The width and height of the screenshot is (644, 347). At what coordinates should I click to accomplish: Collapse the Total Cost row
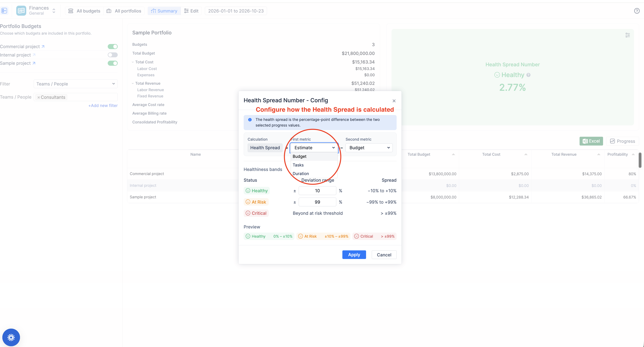133,62
